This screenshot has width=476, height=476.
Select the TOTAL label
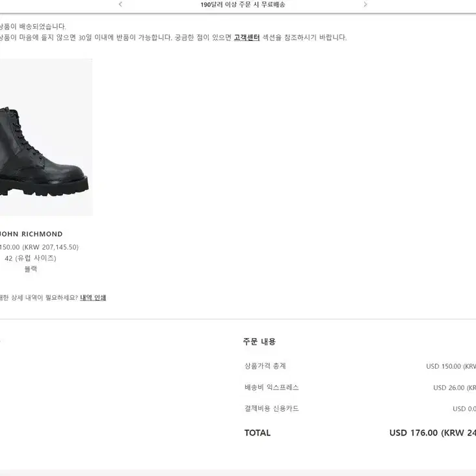coord(258,433)
